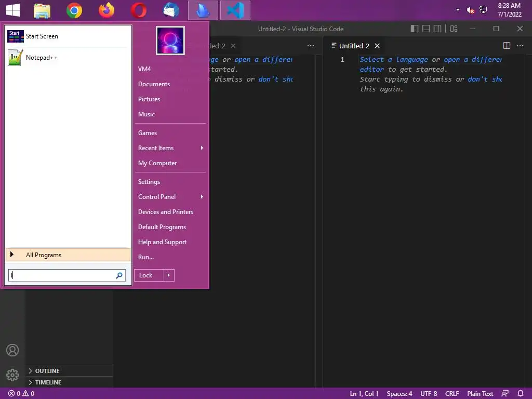Screen dimensions: 532x399
Task: Open the arrow next to Lock
Action: click(x=169, y=275)
